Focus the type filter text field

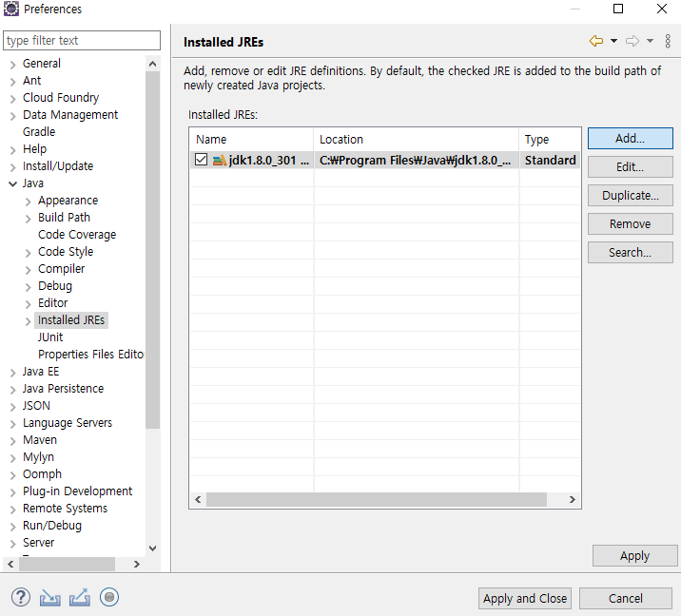click(x=82, y=40)
